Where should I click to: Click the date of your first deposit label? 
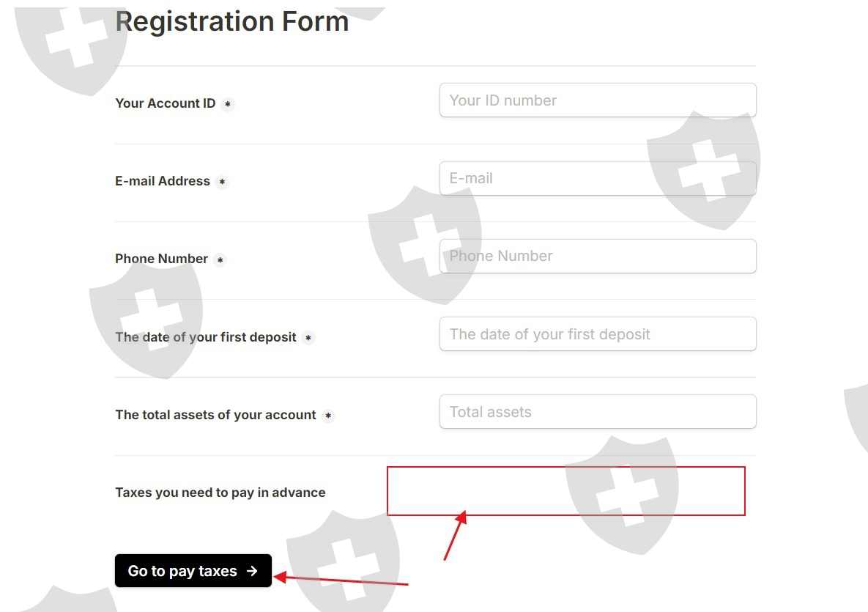click(x=206, y=337)
